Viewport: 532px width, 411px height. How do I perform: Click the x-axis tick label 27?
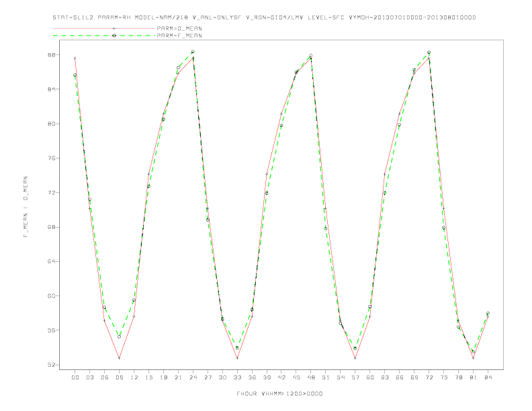[x=208, y=377]
